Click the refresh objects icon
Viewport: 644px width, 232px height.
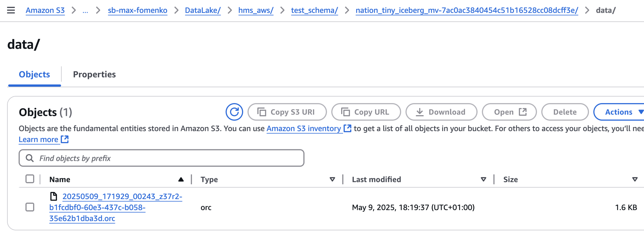[234, 112]
